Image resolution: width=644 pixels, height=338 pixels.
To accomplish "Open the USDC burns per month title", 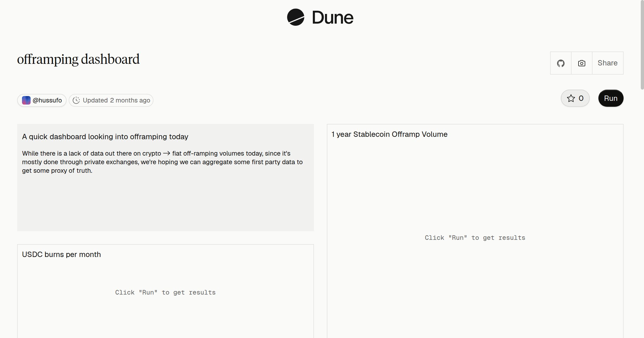I will click(61, 254).
